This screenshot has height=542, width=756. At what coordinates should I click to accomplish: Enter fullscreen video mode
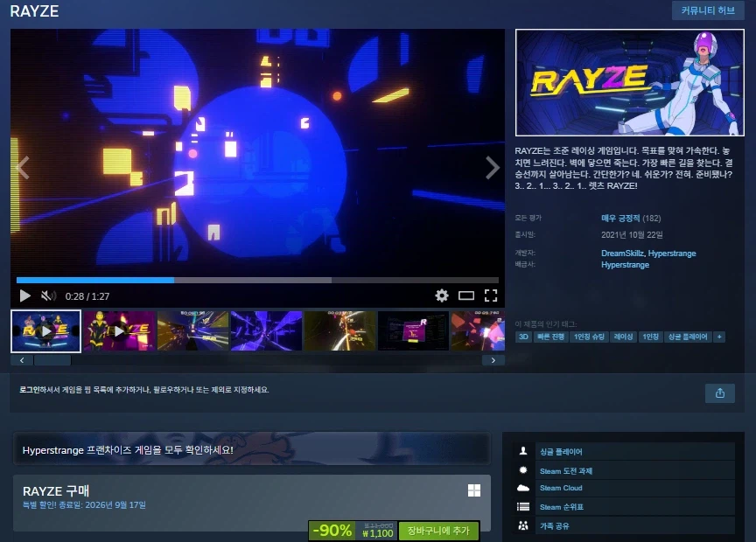click(x=491, y=295)
